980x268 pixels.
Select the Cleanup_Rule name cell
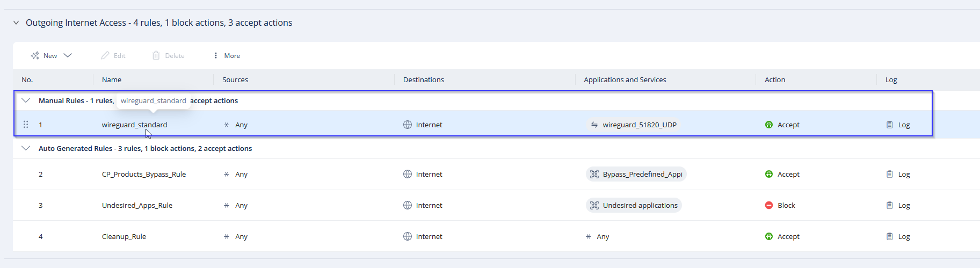point(124,236)
